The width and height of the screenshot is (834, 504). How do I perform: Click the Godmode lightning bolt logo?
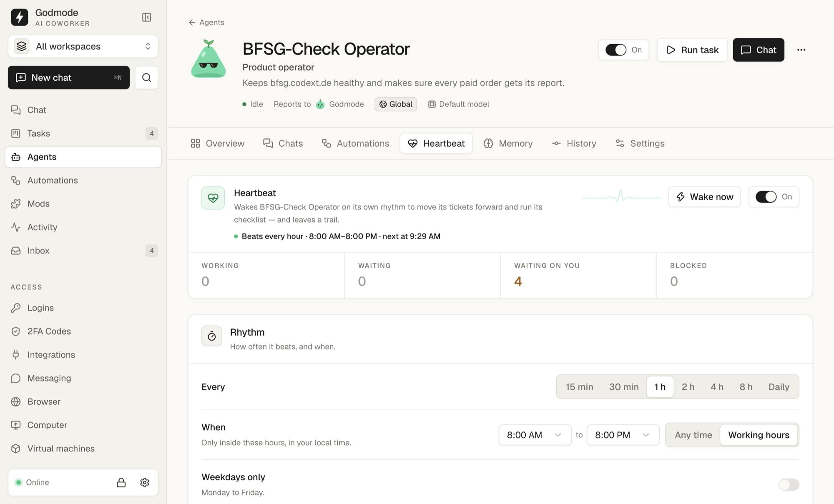click(20, 17)
